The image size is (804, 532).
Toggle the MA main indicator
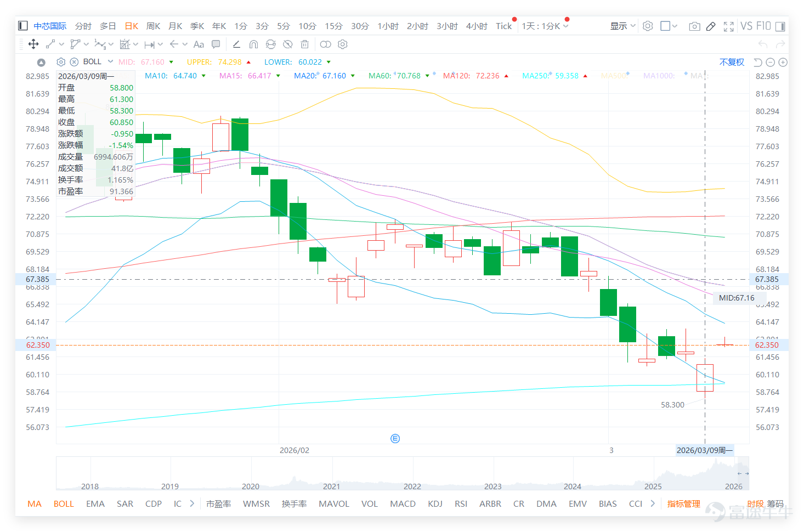tap(35, 503)
